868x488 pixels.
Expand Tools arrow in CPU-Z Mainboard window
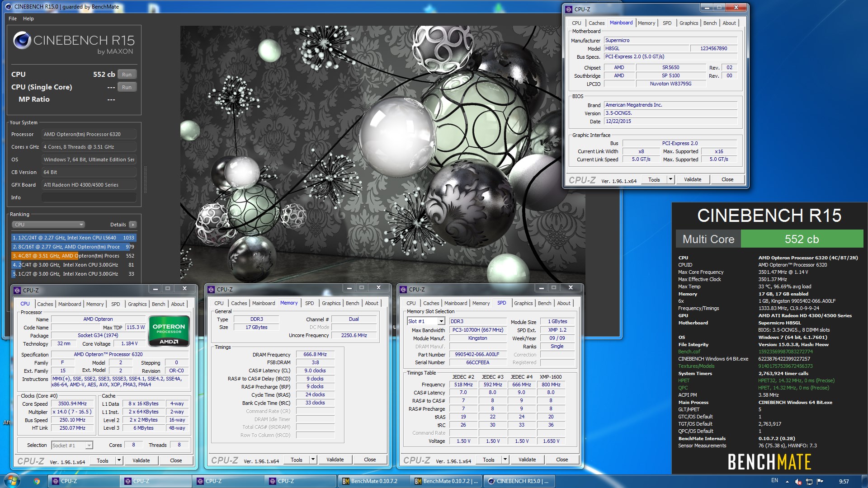670,179
